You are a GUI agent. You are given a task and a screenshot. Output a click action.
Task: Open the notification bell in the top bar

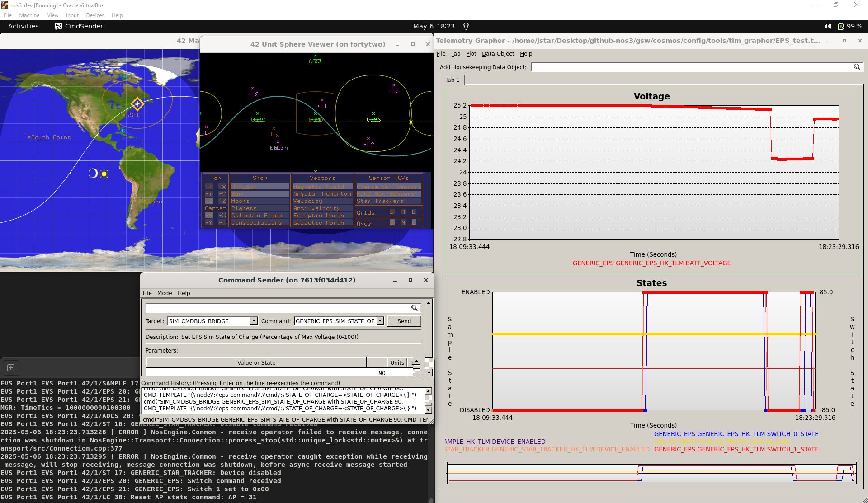466,26
